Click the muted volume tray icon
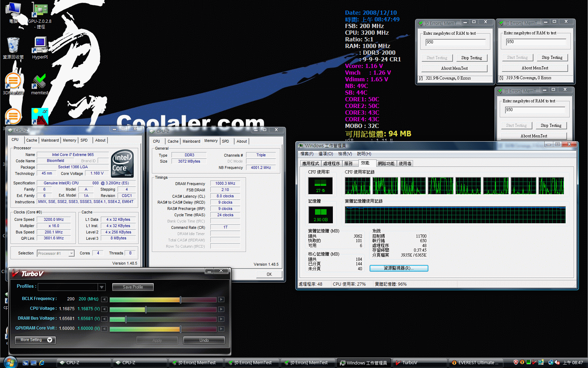Screen dimensions: 588x368 coord(557,362)
